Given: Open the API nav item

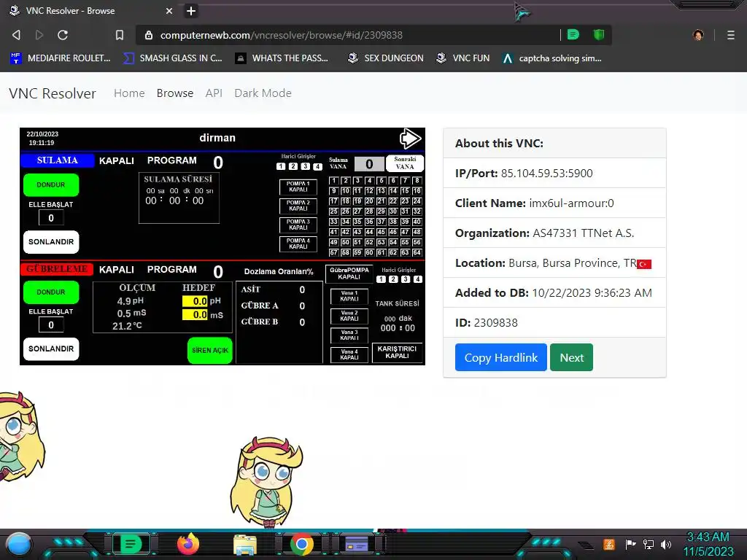Looking at the screenshot, I should point(214,93).
